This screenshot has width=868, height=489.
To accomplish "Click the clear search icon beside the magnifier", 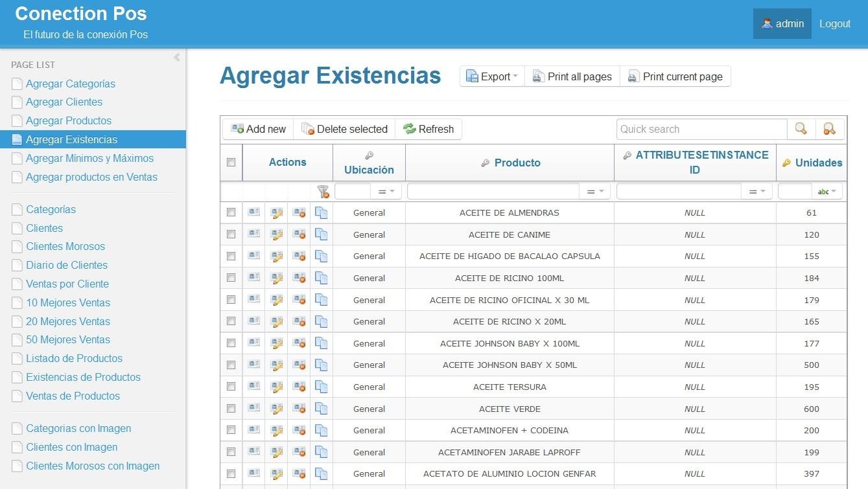I will click(x=830, y=129).
